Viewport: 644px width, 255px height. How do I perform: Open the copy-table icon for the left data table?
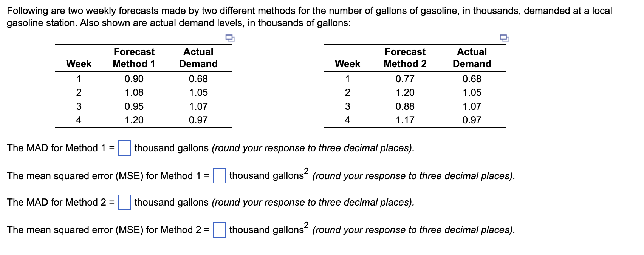pos(229,38)
